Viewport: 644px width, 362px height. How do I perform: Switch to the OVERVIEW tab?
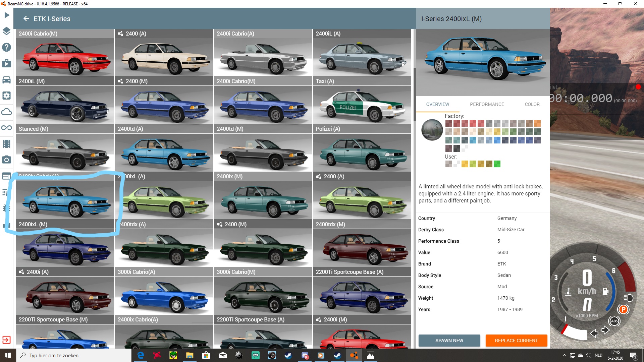tap(437, 104)
